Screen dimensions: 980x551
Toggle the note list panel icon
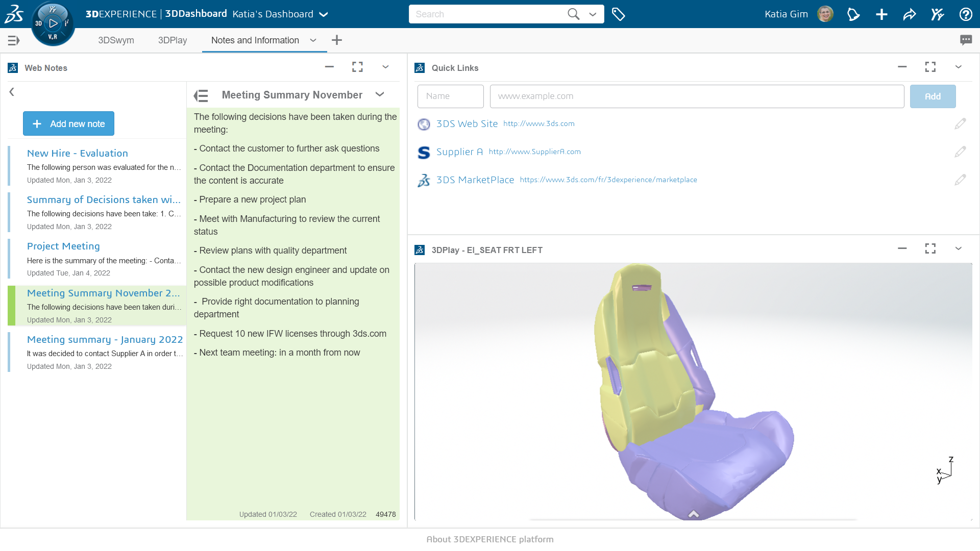coord(201,95)
